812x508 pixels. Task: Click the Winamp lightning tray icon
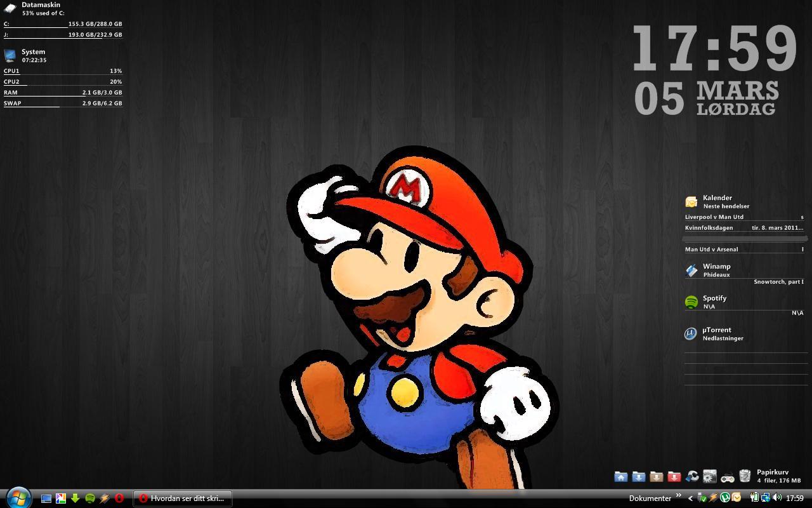tap(713, 498)
